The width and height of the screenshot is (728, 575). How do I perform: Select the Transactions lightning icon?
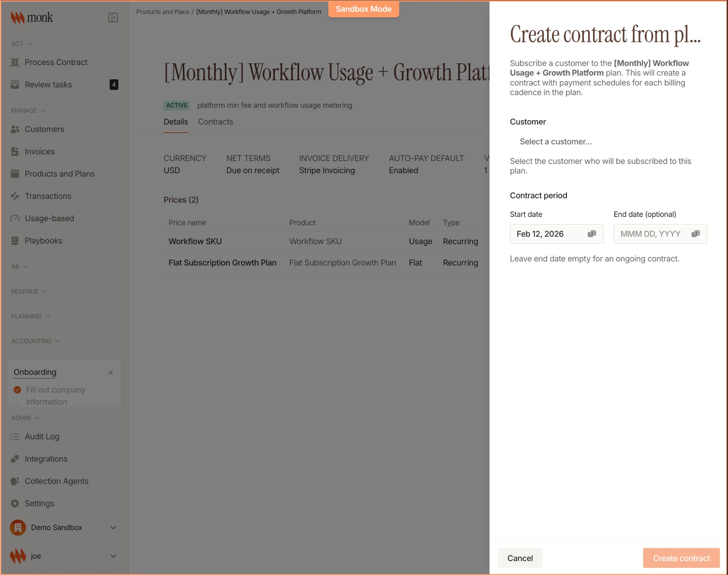15,196
